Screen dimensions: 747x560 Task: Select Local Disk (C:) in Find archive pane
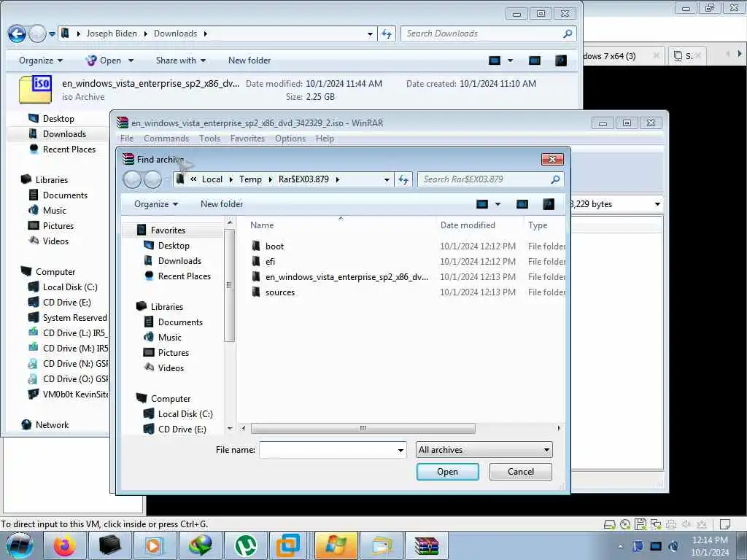[x=185, y=414]
